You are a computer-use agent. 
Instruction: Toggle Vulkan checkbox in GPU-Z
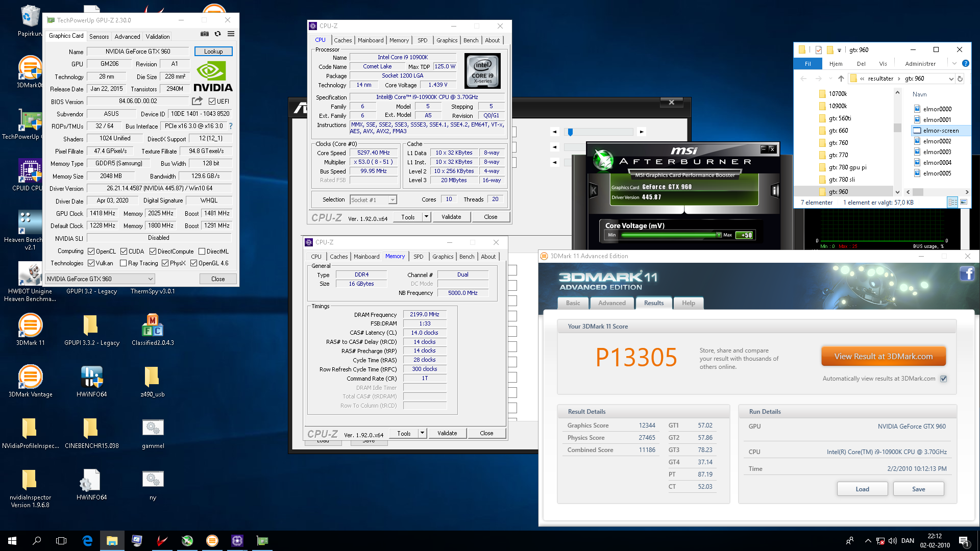[x=91, y=263]
